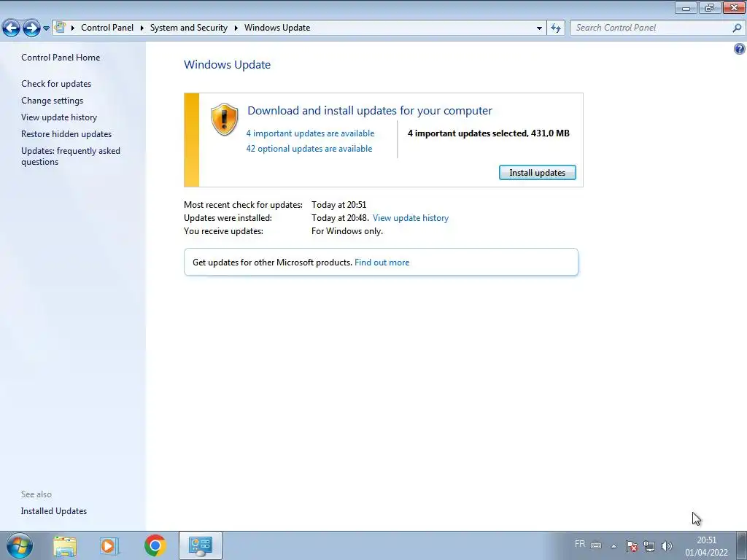
Task: Restore down the window
Action: click(710, 7)
